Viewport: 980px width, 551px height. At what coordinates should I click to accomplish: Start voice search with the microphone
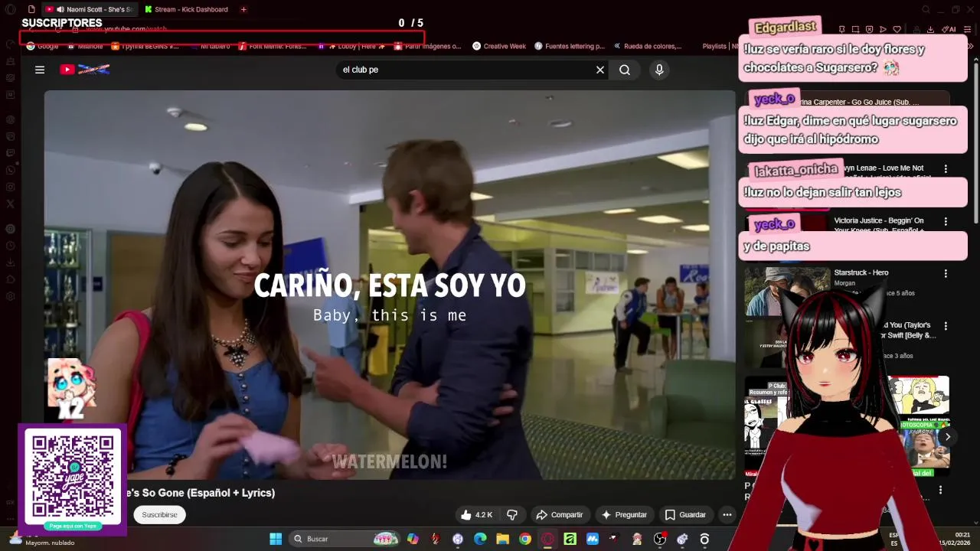659,70
